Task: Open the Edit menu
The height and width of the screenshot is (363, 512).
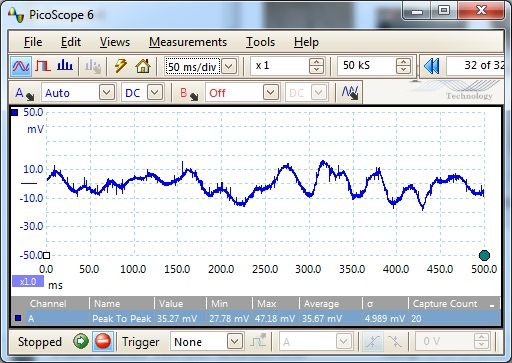Action: coord(71,42)
